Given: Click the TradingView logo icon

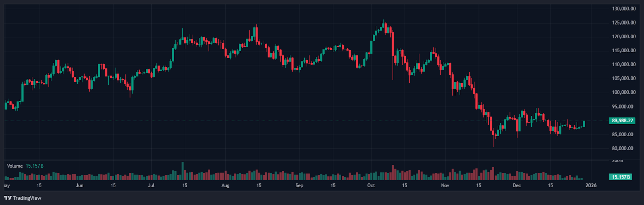Looking at the screenshot, I should coord(8,198).
